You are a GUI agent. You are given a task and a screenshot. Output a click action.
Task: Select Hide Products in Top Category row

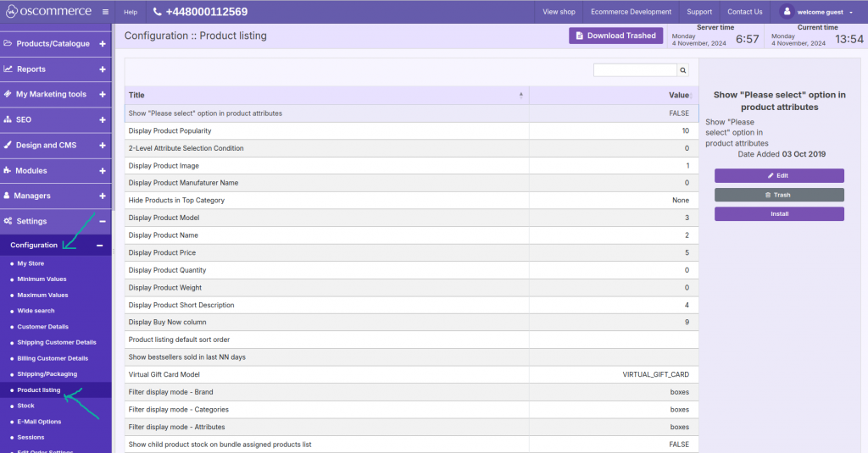click(x=411, y=200)
